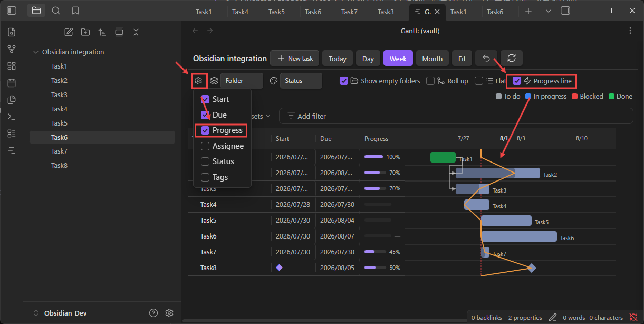Enable the Tags column checkbox

click(x=205, y=177)
